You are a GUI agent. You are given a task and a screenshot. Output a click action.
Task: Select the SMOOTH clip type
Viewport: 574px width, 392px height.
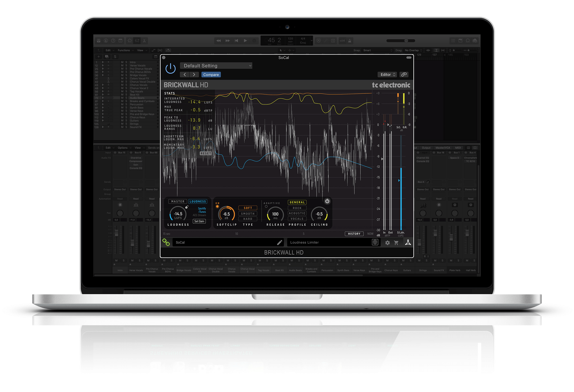click(248, 214)
